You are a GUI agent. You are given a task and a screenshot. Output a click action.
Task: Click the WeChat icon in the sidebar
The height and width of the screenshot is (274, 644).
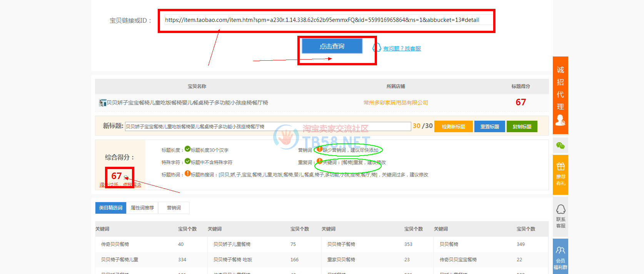[561, 146]
